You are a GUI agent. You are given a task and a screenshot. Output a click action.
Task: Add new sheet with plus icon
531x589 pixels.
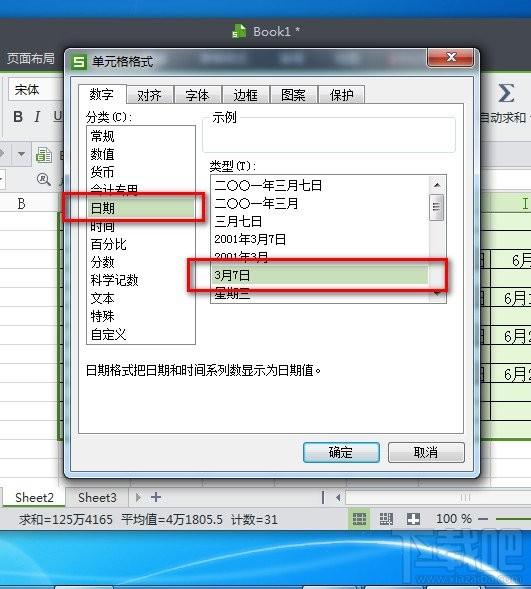pos(156,497)
